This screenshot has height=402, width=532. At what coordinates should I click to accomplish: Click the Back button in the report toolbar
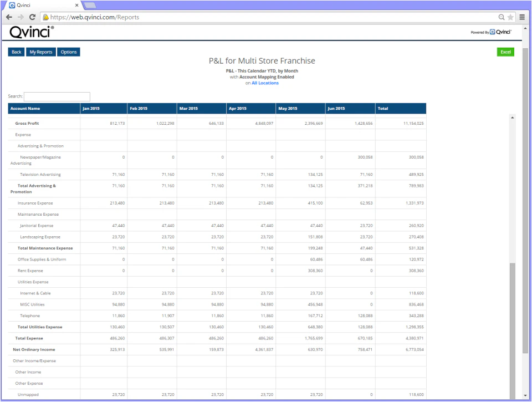click(x=16, y=52)
